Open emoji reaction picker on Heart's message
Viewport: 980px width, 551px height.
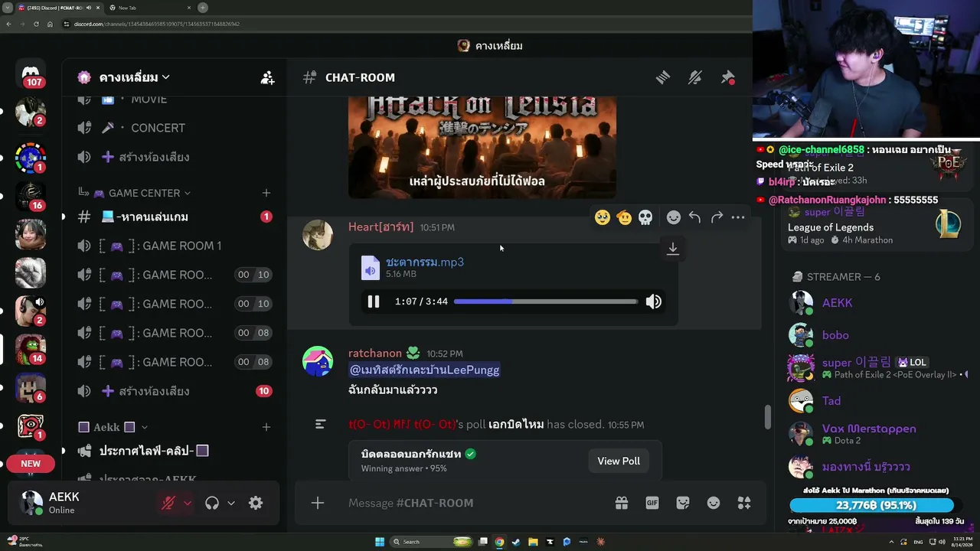coord(674,217)
